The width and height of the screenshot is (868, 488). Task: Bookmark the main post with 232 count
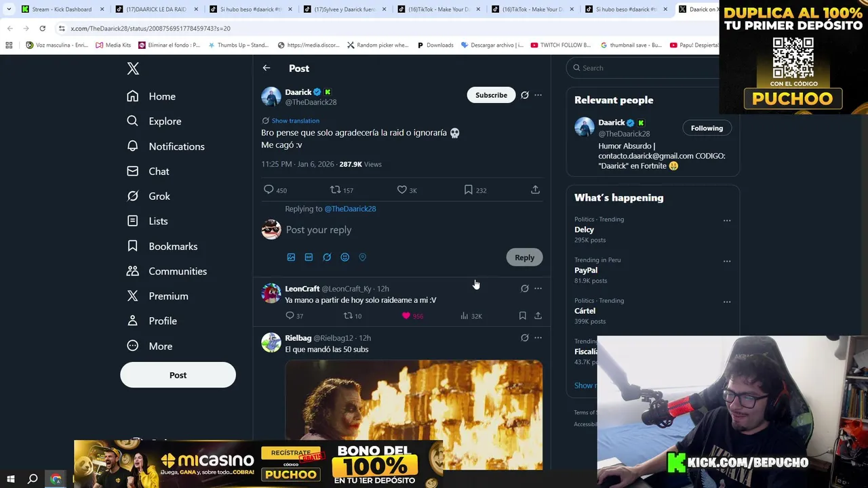point(468,190)
